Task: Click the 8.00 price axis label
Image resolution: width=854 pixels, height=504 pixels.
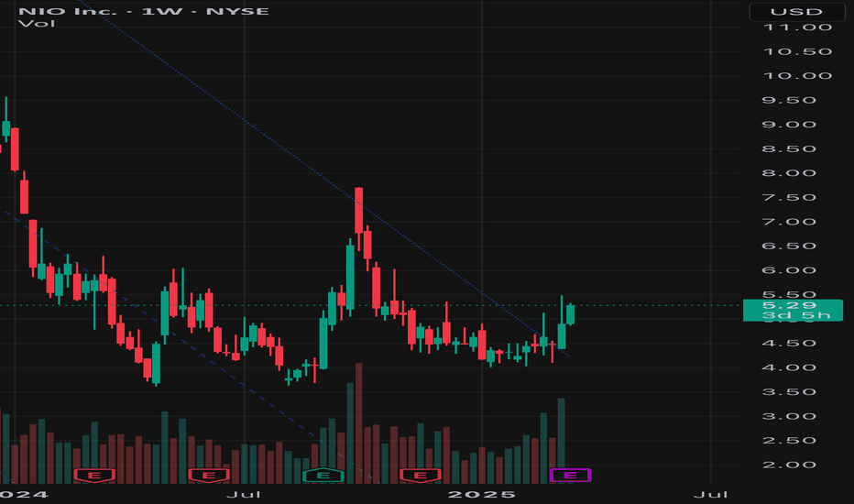Action: coord(789,173)
